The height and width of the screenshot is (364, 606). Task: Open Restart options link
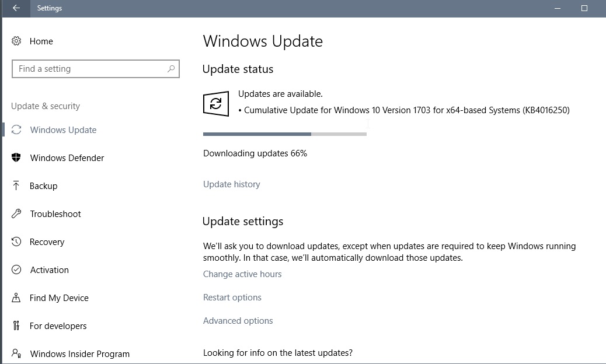232,297
